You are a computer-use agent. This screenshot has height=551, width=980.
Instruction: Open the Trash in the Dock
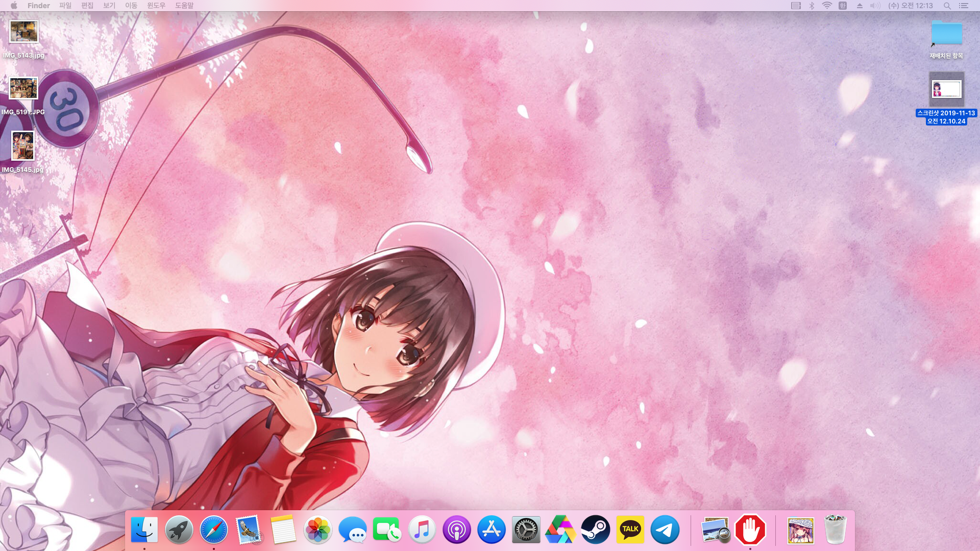click(x=836, y=530)
